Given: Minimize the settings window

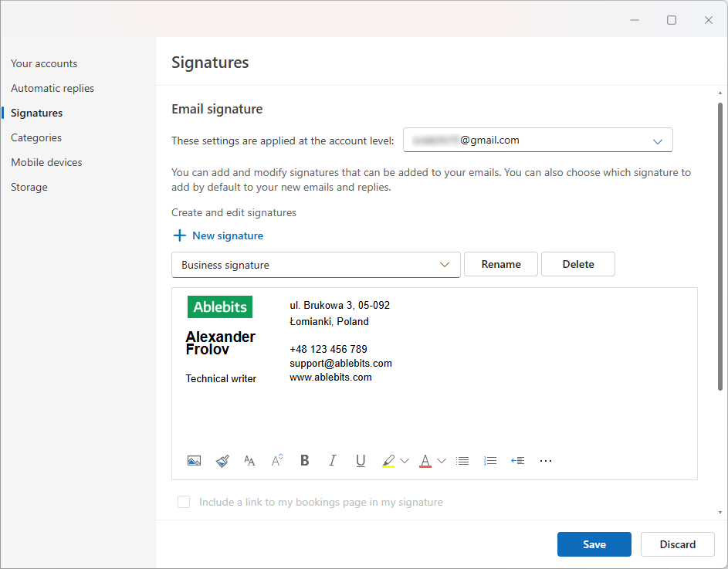Looking at the screenshot, I should pos(635,20).
